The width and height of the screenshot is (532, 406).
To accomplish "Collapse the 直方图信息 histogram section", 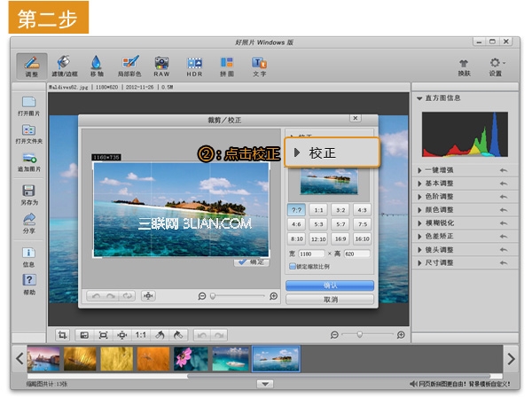I will coord(419,98).
